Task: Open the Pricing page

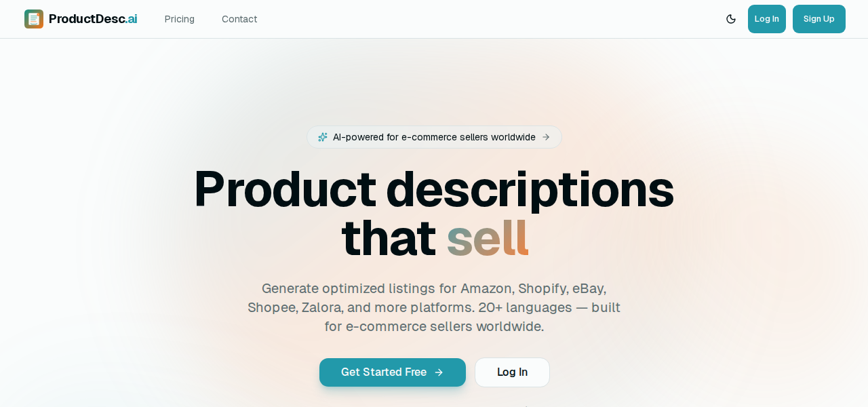Action: click(x=179, y=18)
